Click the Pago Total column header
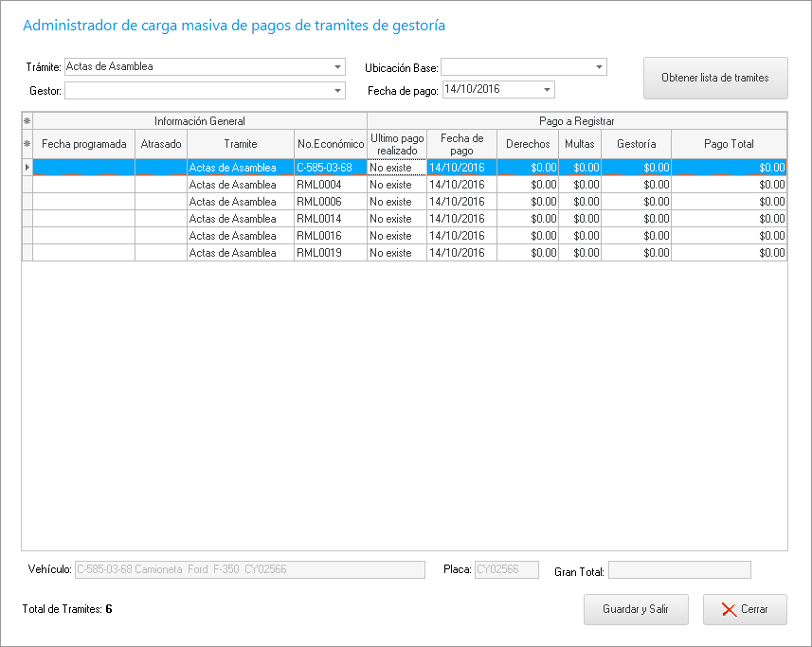Viewport: 812px width, 647px height. tap(729, 144)
